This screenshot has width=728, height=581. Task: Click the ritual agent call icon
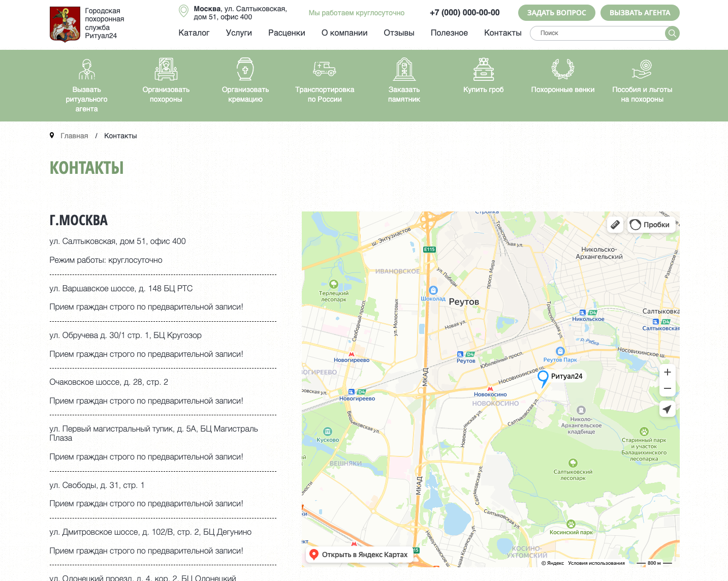(86, 69)
